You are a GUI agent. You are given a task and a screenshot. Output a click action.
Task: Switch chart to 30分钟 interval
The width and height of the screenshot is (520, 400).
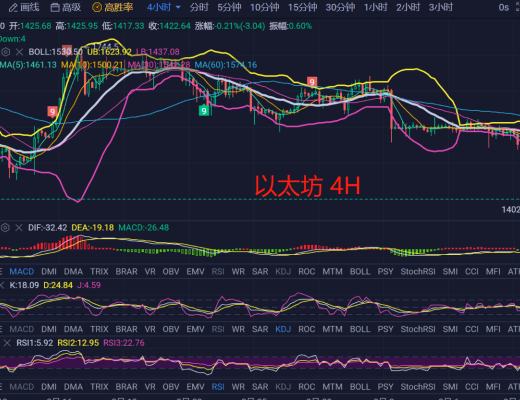(340, 7)
